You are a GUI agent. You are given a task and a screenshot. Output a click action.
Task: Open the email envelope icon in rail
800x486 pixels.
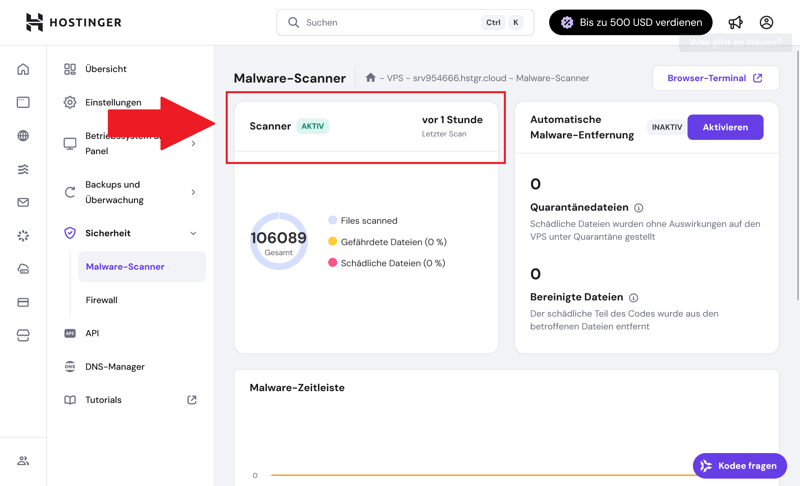[x=23, y=203]
